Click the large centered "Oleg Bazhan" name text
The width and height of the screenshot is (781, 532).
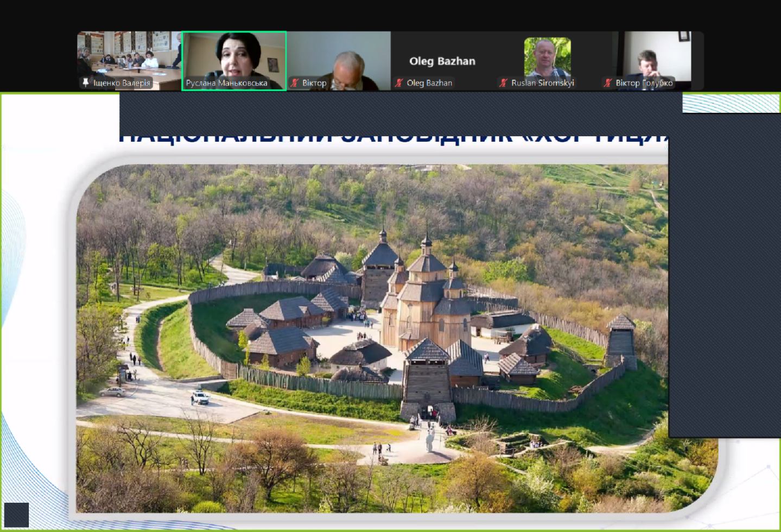click(442, 61)
